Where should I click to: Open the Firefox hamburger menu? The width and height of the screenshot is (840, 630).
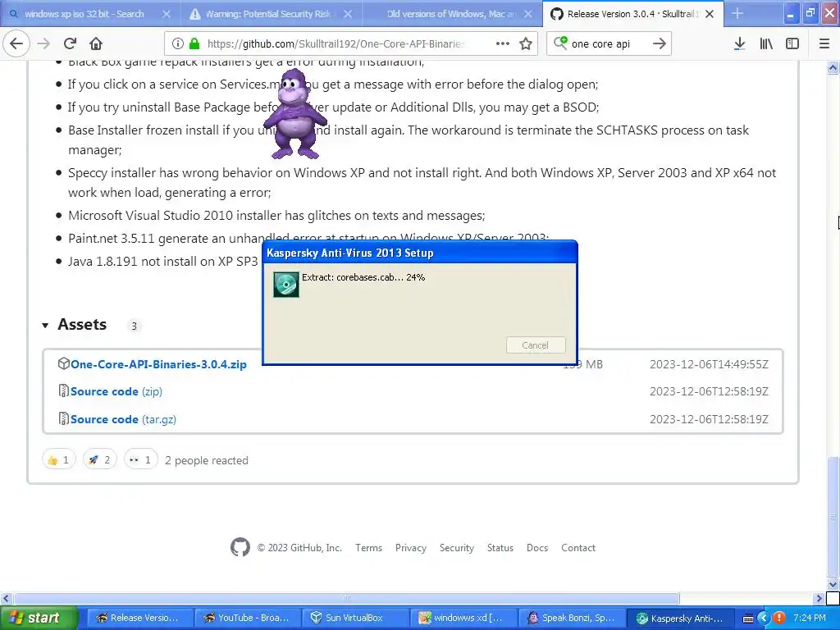point(824,44)
